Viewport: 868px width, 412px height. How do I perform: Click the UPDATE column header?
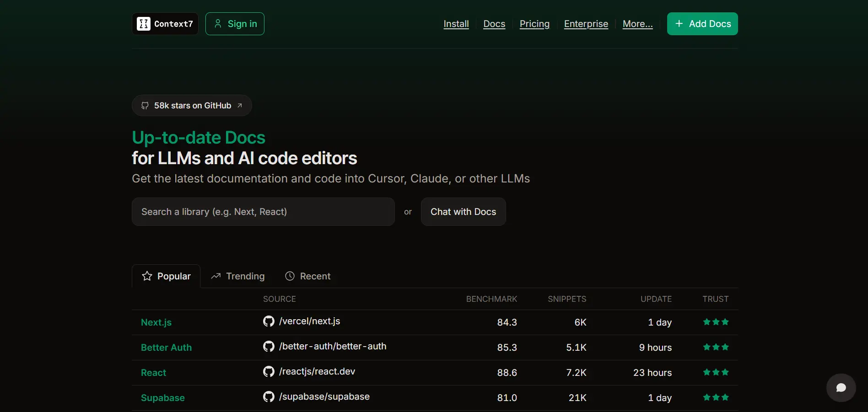[x=656, y=299]
